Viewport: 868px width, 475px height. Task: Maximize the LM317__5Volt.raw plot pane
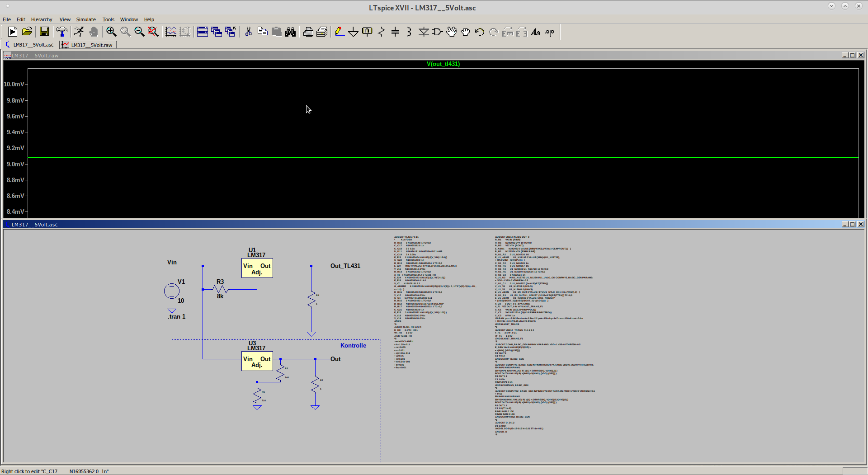(x=853, y=55)
